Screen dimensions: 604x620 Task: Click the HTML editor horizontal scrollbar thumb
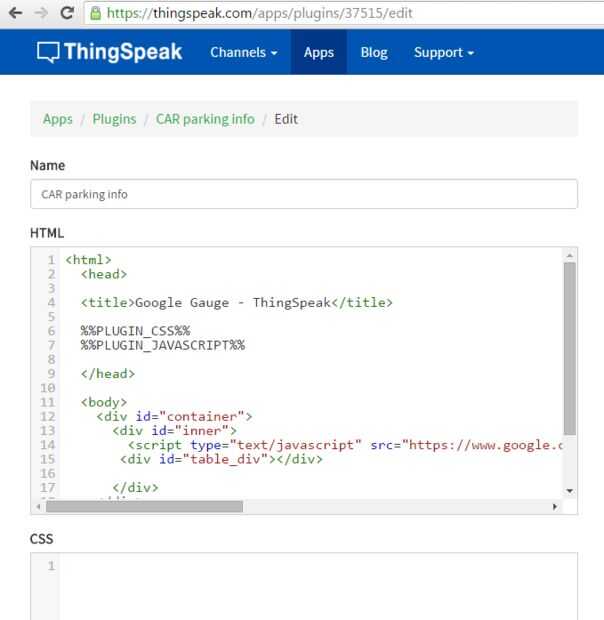[145, 507]
